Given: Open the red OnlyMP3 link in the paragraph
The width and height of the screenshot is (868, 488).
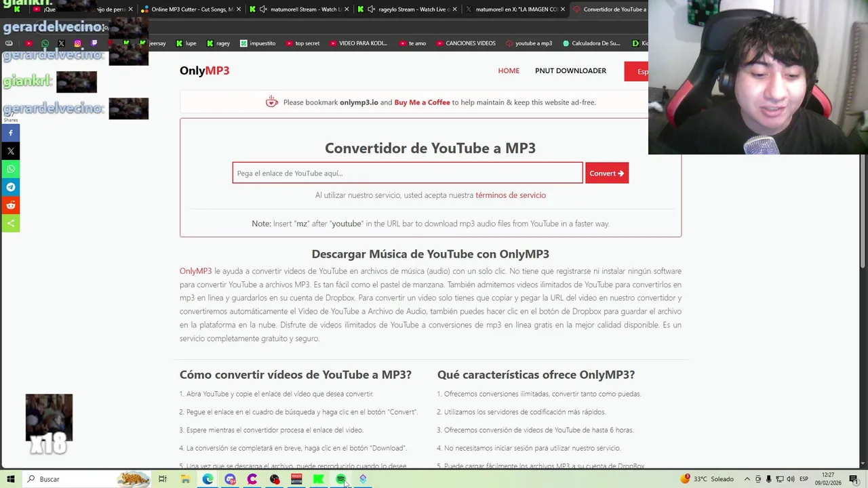Looking at the screenshot, I should point(195,271).
